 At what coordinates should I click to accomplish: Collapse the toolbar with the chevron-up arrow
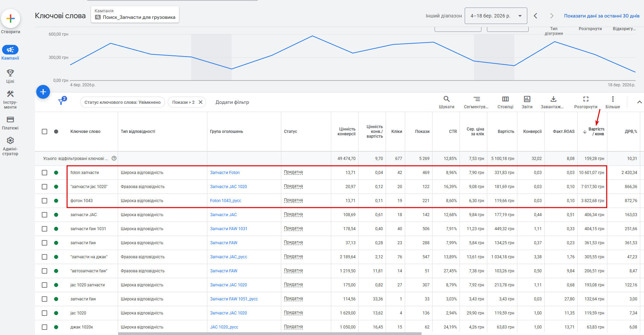tap(639, 102)
